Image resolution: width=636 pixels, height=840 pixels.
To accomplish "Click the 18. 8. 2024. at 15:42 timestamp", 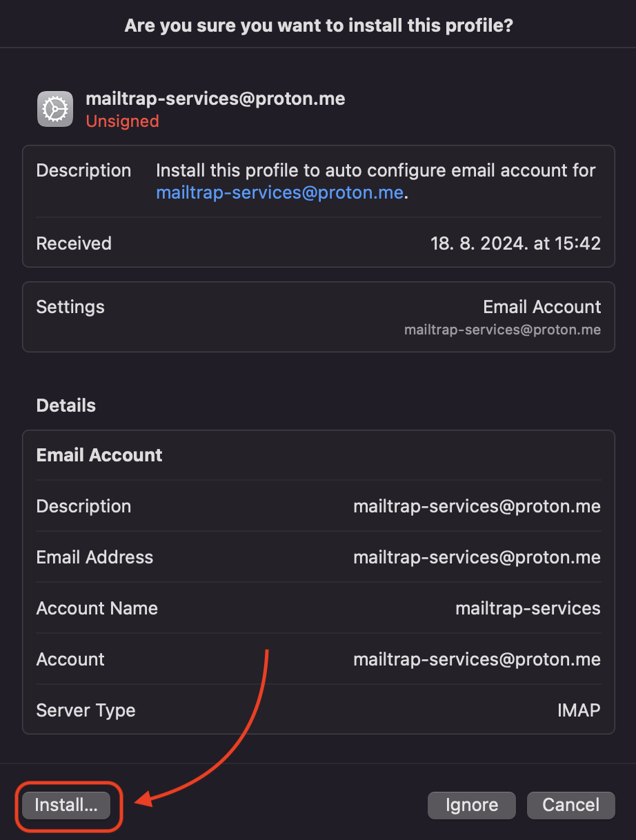I will click(x=515, y=243).
